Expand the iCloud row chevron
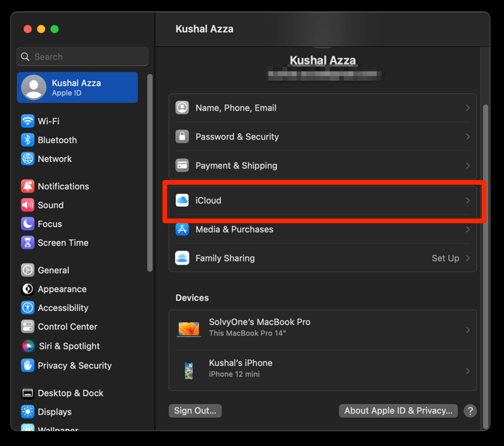 [468, 201]
